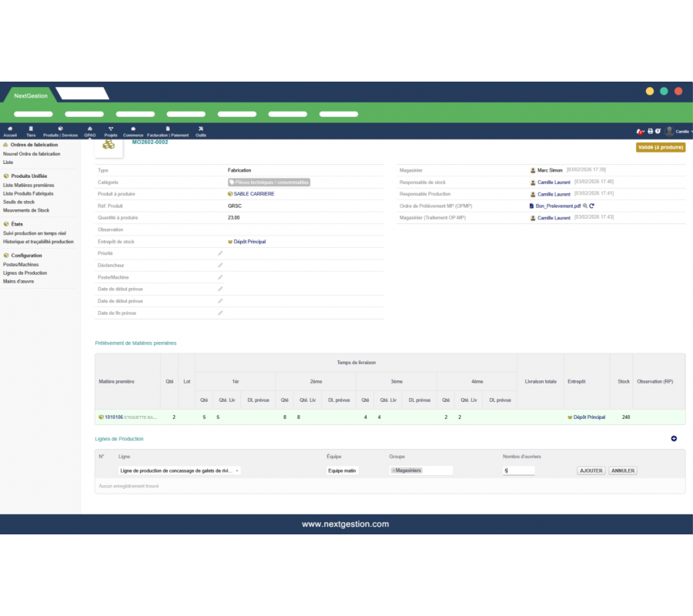
Task: Edit the Priorité field with pencil icon
Action: coord(220,253)
